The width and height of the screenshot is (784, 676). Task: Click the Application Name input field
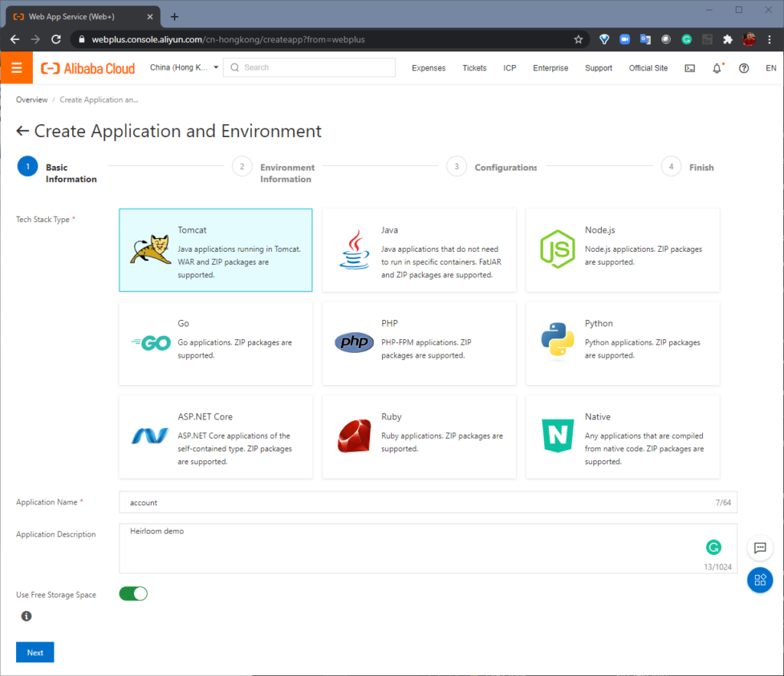click(x=428, y=502)
